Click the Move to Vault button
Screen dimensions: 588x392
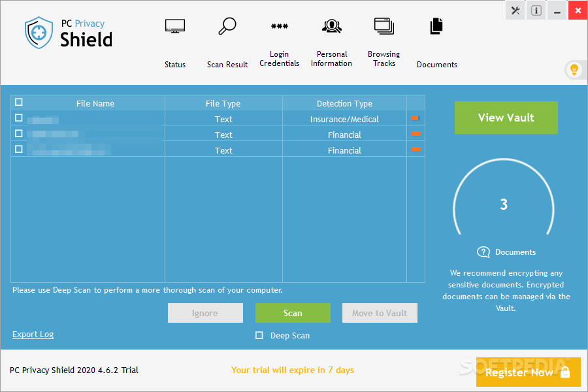click(380, 313)
